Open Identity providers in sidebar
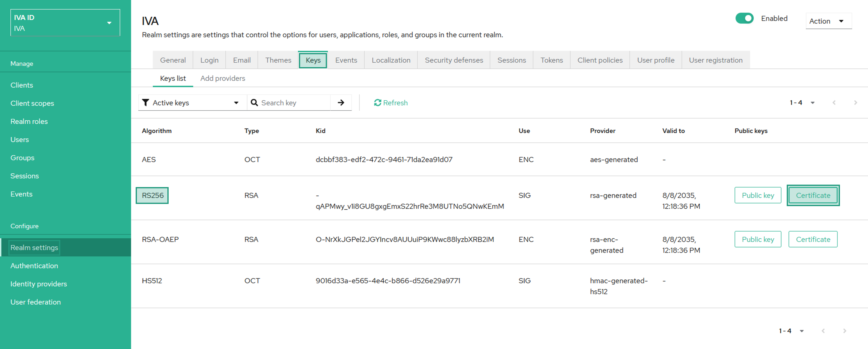868x349 pixels. pyautogui.click(x=39, y=284)
